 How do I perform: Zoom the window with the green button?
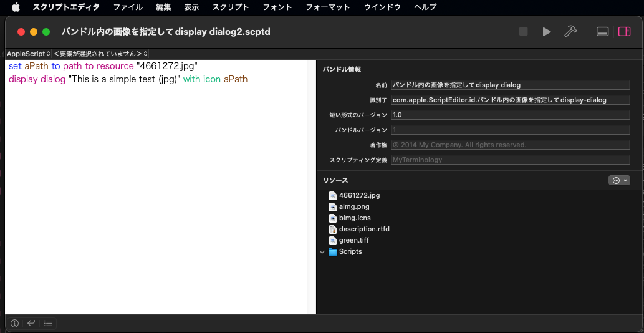46,32
